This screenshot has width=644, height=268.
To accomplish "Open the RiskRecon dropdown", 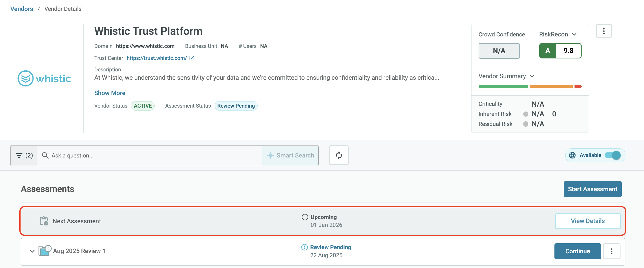I will 558,34.
